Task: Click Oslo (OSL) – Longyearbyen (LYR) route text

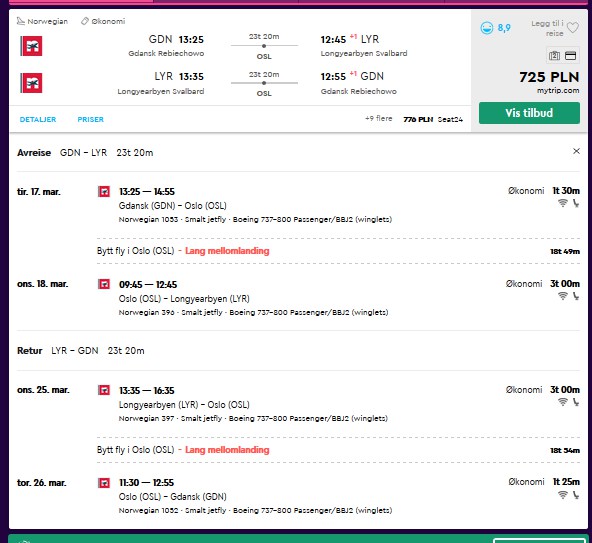Action: tap(184, 299)
